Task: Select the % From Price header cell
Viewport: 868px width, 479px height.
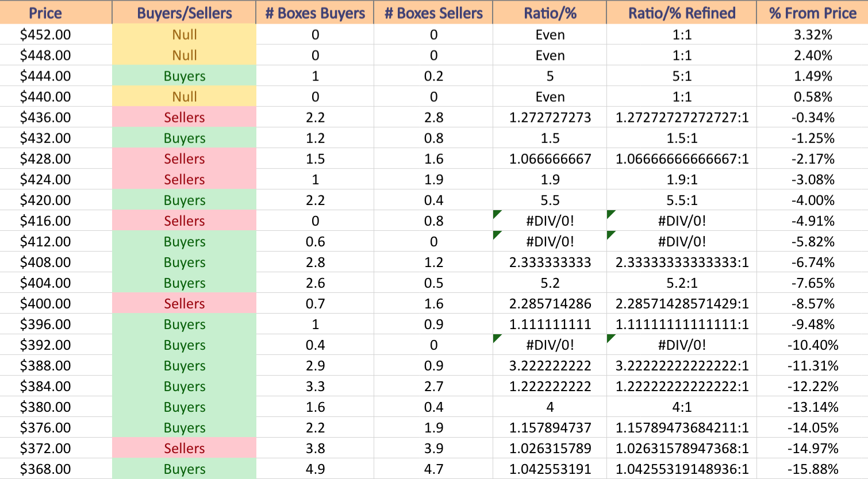Action: (812, 12)
